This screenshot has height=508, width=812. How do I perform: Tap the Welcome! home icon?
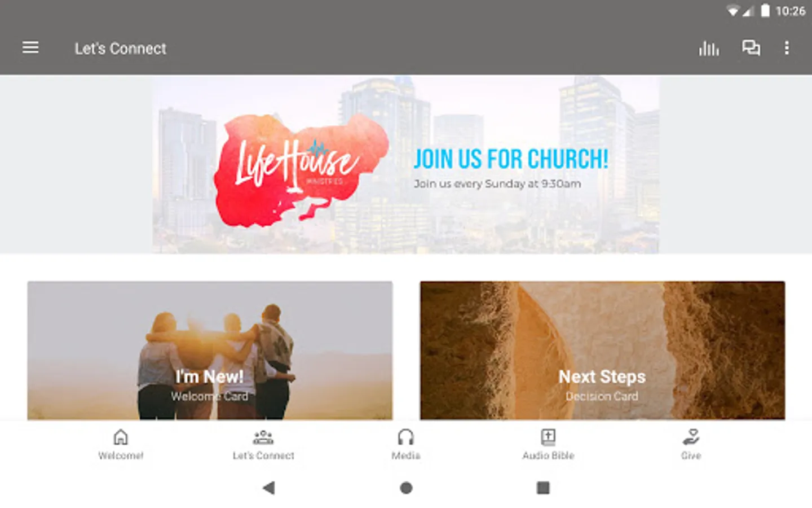[x=121, y=437]
